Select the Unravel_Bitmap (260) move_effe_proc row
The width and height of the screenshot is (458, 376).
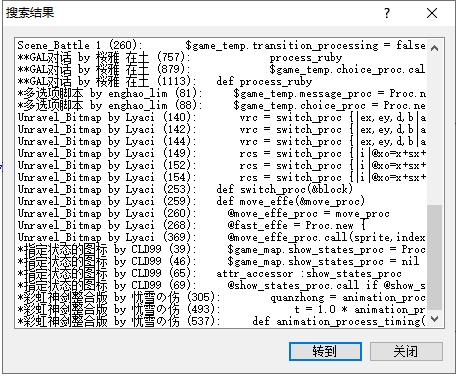coord(221,213)
